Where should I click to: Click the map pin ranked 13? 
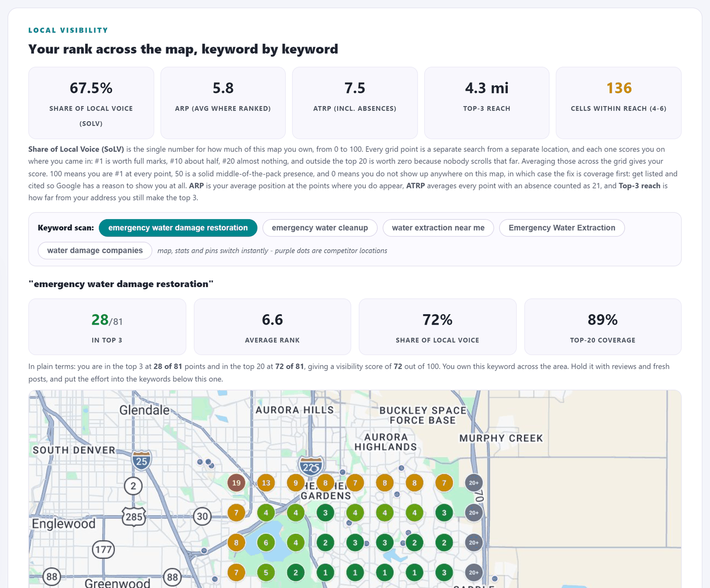[266, 483]
